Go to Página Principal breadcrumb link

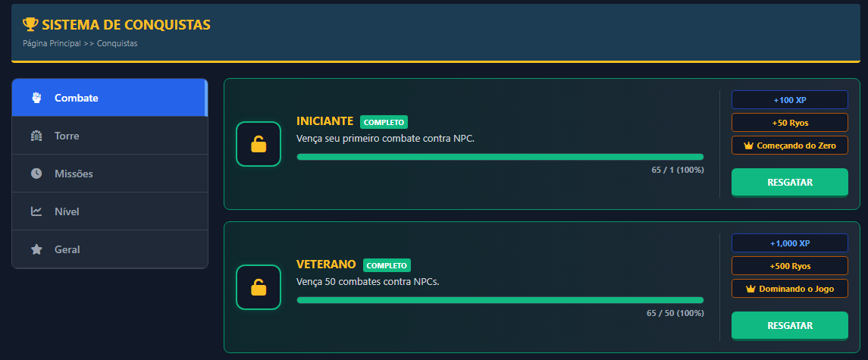tap(52, 43)
